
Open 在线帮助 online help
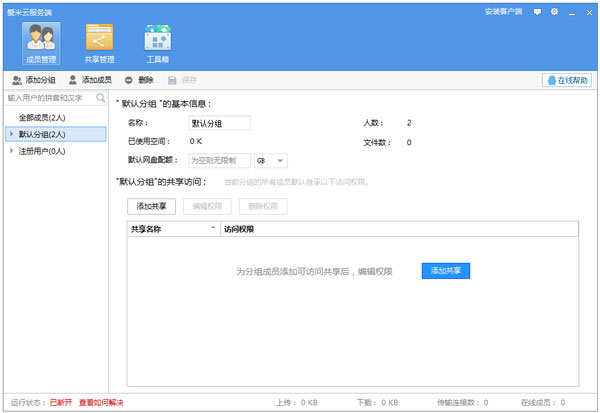click(x=567, y=80)
